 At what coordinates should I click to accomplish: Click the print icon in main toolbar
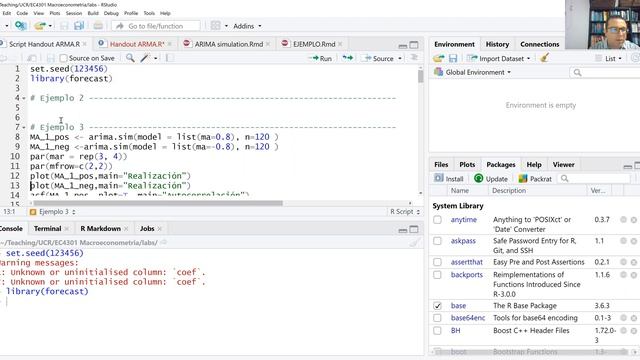[x=98, y=26]
